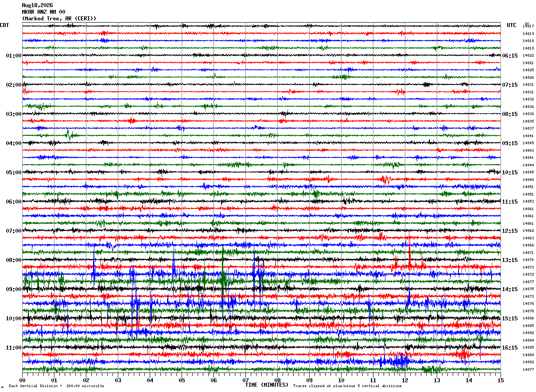Click the Traces clipped at plus/minus note
536x392 pixels.
[347, 386]
